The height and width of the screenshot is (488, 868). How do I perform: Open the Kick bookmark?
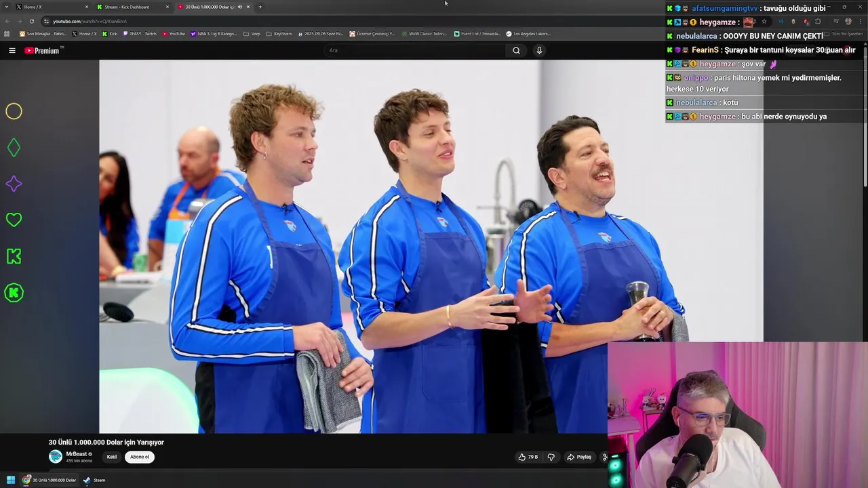coord(110,34)
